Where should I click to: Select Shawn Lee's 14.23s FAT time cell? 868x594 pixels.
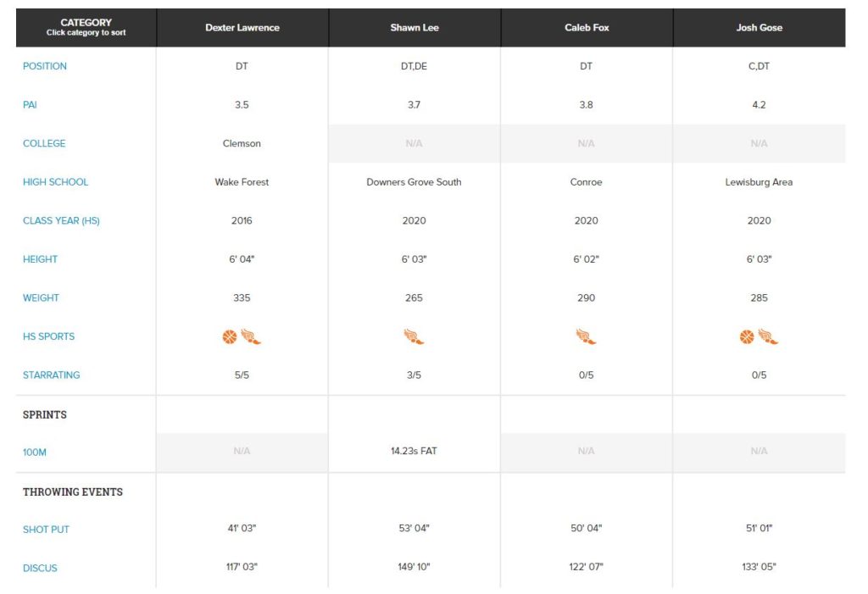point(414,452)
